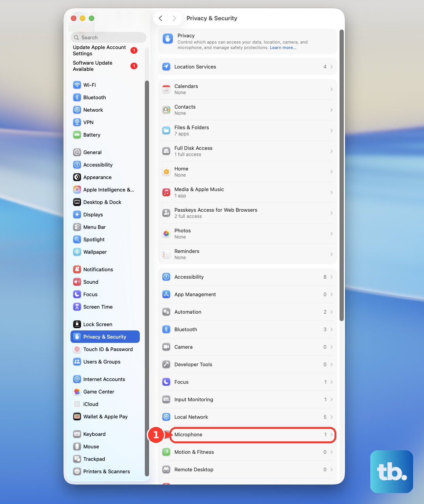Click Touch ID fingerprint icon

[77, 349]
